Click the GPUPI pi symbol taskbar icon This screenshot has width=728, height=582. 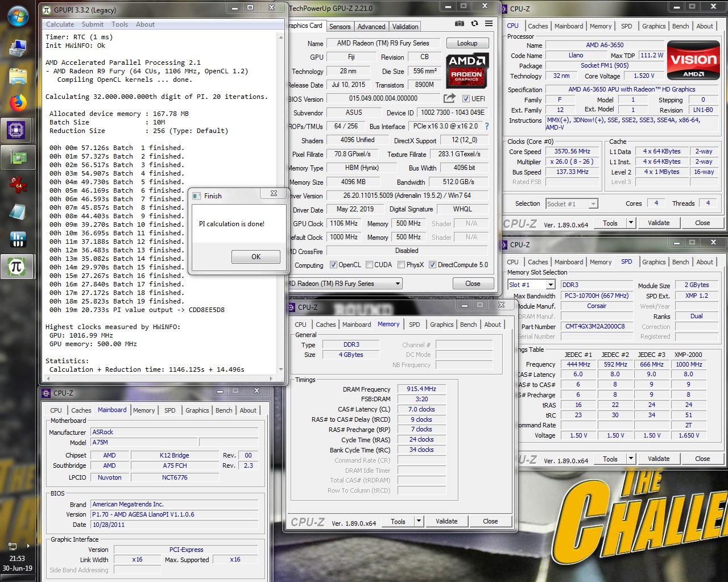point(18,267)
